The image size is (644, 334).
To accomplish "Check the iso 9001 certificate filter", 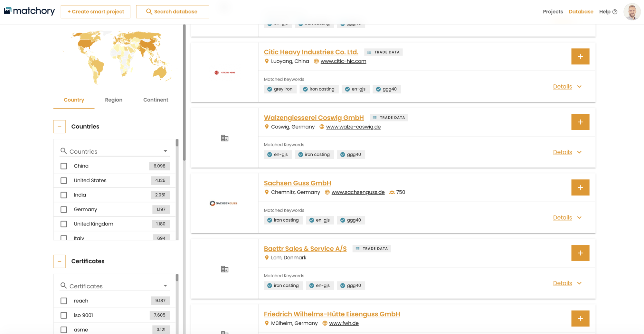I will point(64,315).
